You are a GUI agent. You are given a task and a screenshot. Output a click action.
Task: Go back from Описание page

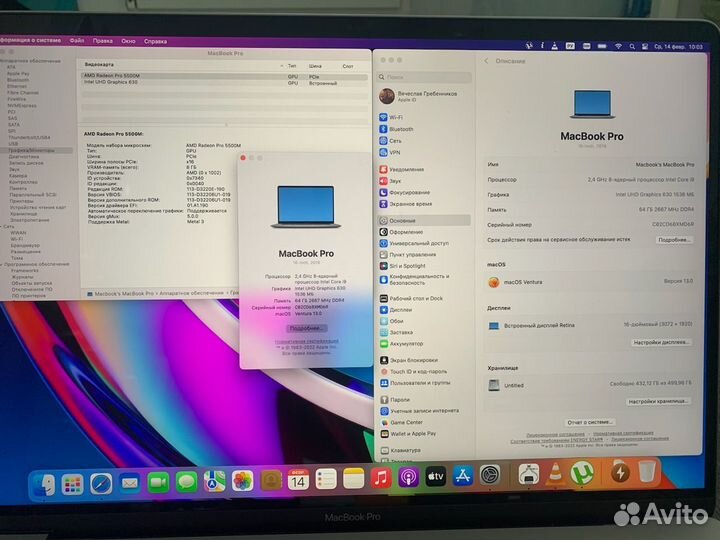tap(486, 61)
